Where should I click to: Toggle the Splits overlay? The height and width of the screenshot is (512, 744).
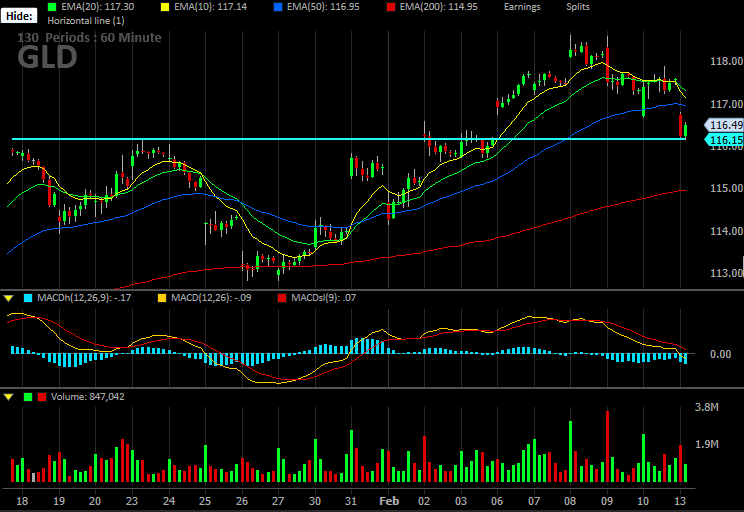tap(578, 7)
